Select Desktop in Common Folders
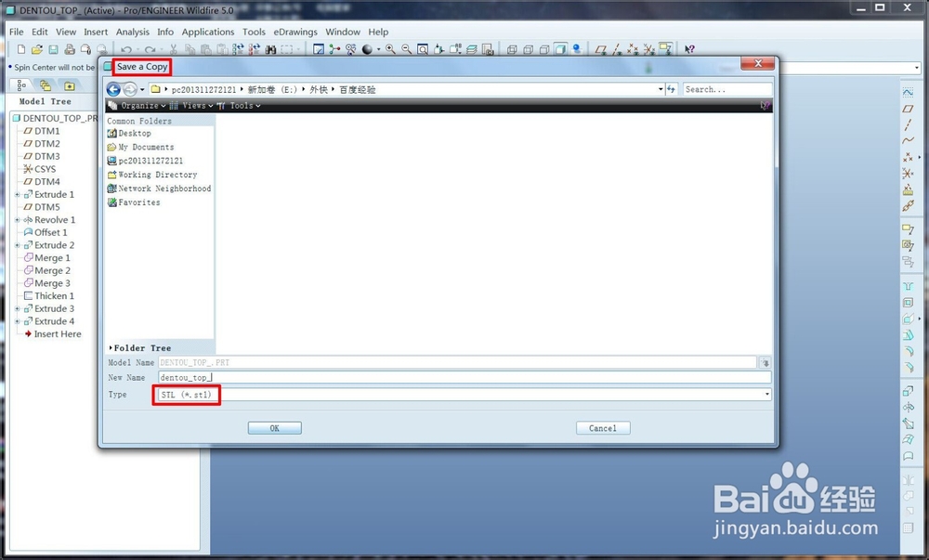The height and width of the screenshot is (560, 929). click(x=129, y=133)
